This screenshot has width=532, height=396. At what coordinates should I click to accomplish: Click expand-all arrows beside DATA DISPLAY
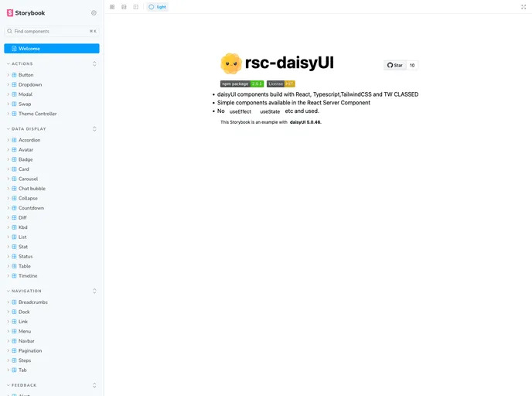94,129
